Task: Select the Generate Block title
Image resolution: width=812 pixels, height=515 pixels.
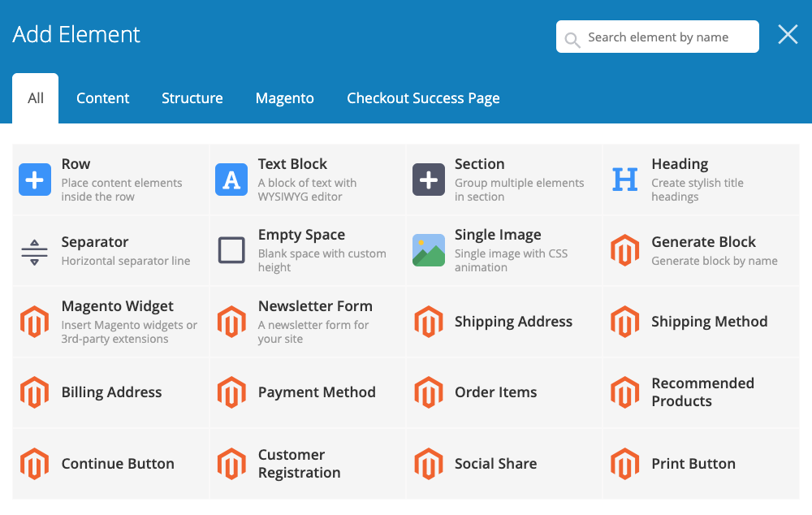Action: pos(704,242)
